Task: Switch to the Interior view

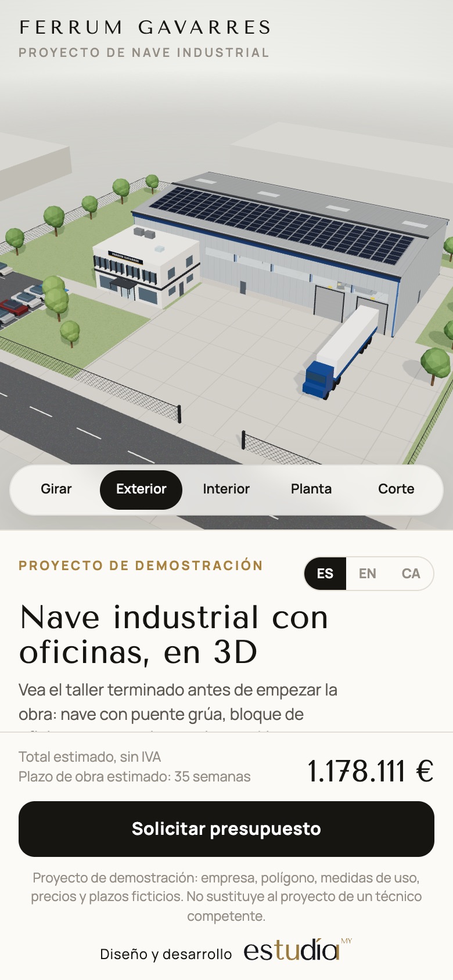Action: point(226,489)
